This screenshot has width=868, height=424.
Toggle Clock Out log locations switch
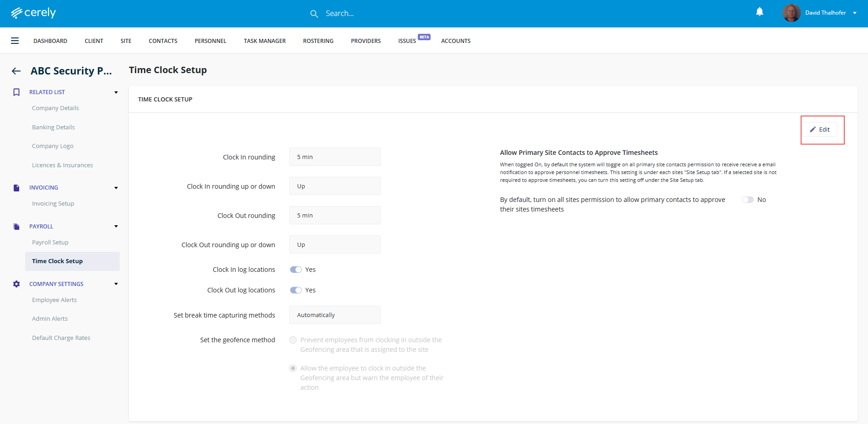coord(296,290)
